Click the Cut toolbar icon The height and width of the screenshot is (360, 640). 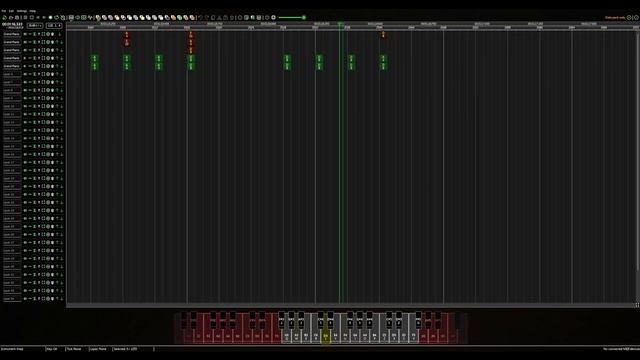(219, 18)
